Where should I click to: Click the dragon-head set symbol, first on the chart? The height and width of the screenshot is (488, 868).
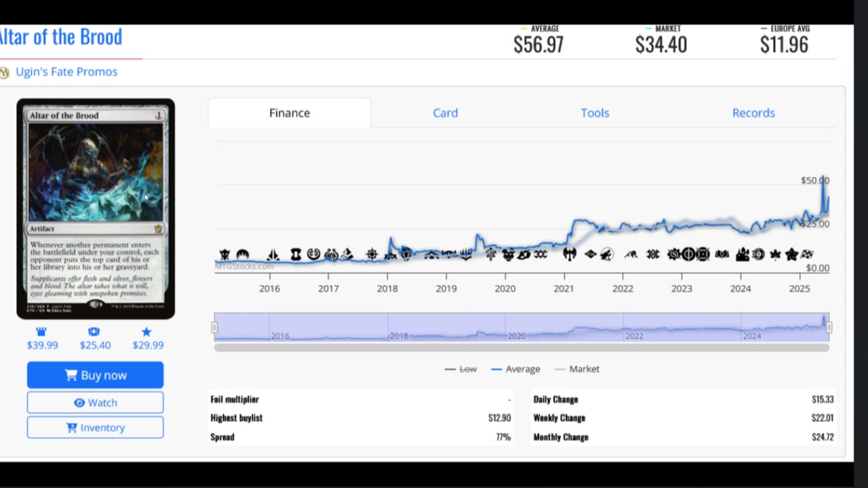click(x=224, y=255)
